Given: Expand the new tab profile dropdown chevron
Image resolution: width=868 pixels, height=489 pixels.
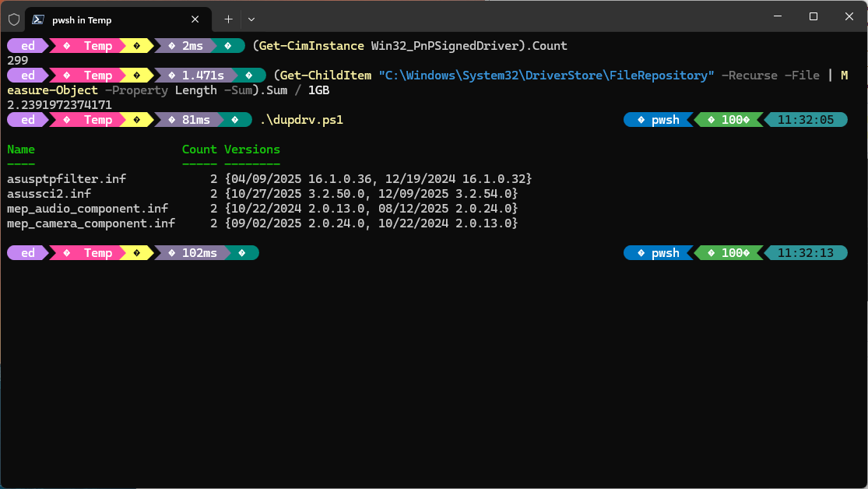Looking at the screenshot, I should [251, 19].
